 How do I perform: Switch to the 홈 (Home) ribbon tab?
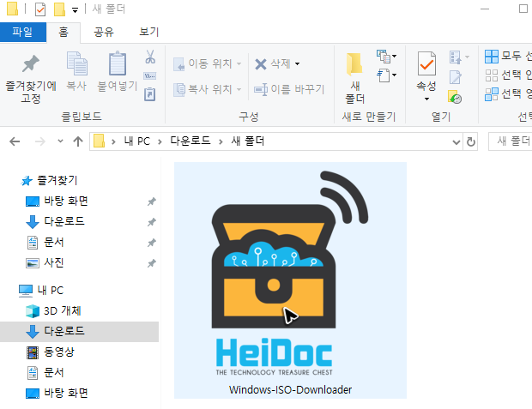(63, 32)
